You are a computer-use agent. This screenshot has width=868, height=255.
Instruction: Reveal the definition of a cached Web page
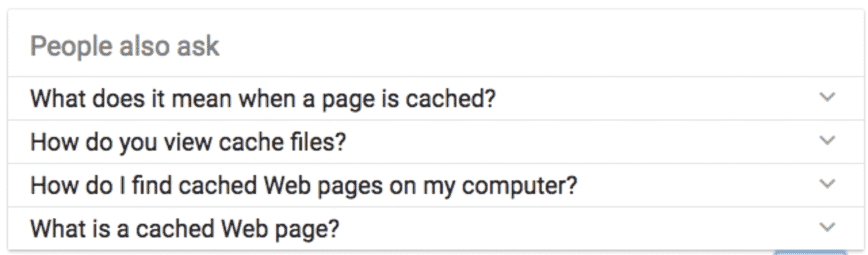(x=434, y=228)
